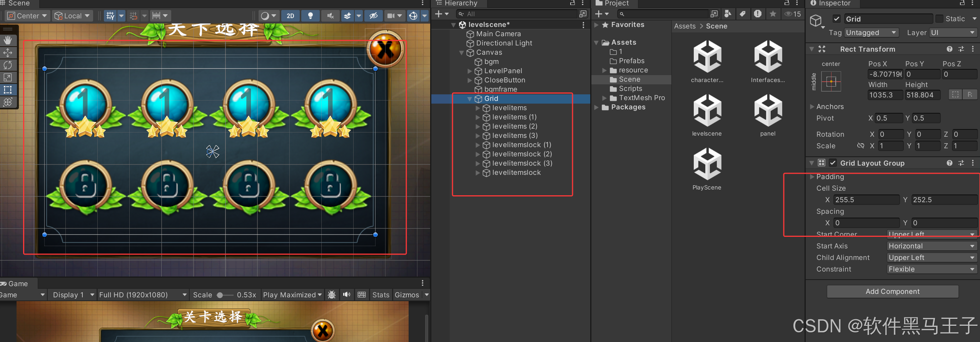Screen dimensions: 980x342
Task: Collapse the Grid object in Hierarchy
Action: click(469, 99)
